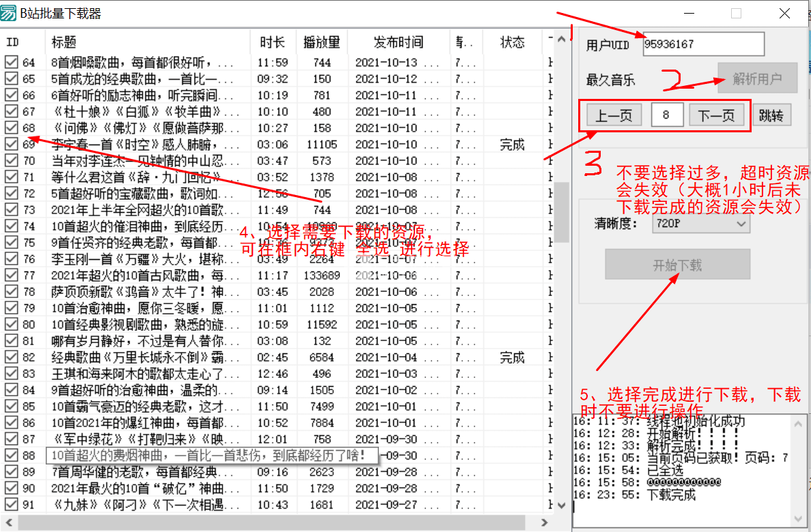Sort by the 播放量 column header

[x=322, y=42]
